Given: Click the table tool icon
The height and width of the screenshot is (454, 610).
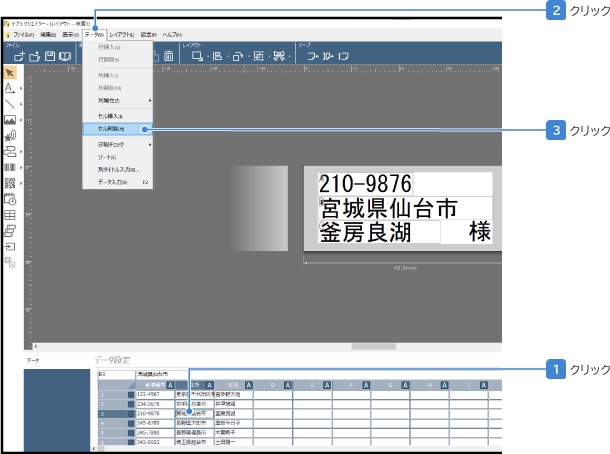Looking at the screenshot, I should [x=9, y=214].
